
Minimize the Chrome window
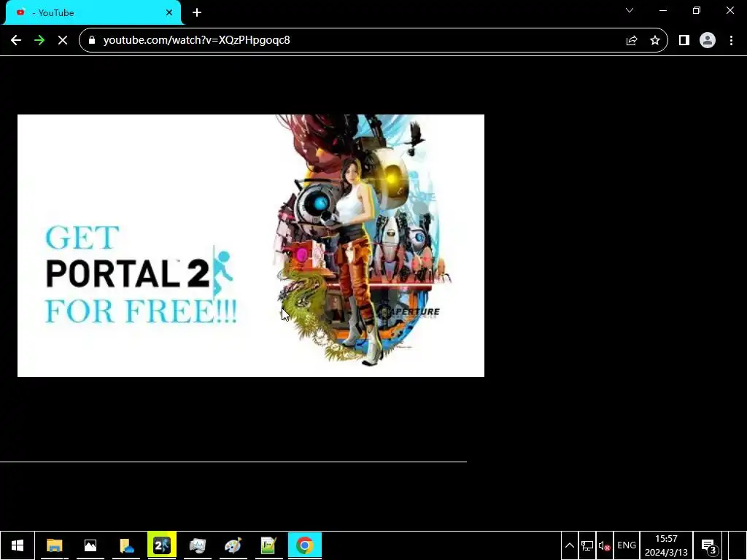click(662, 10)
